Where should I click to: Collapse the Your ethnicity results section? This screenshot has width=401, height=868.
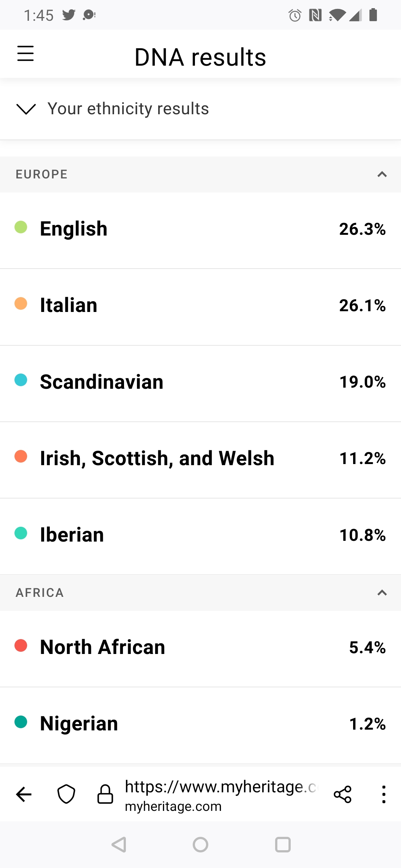click(26, 109)
